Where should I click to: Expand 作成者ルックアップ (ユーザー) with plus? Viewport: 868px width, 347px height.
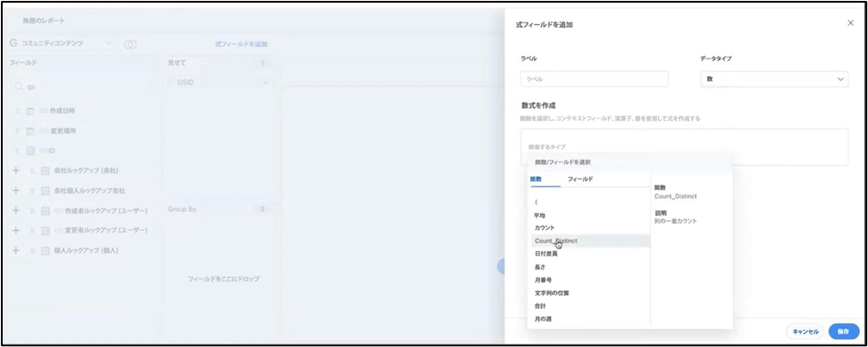[x=15, y=210]
